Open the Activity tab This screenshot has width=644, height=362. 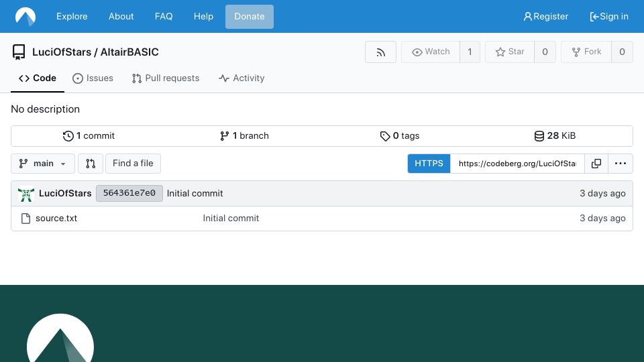click(x=241, y=78)
